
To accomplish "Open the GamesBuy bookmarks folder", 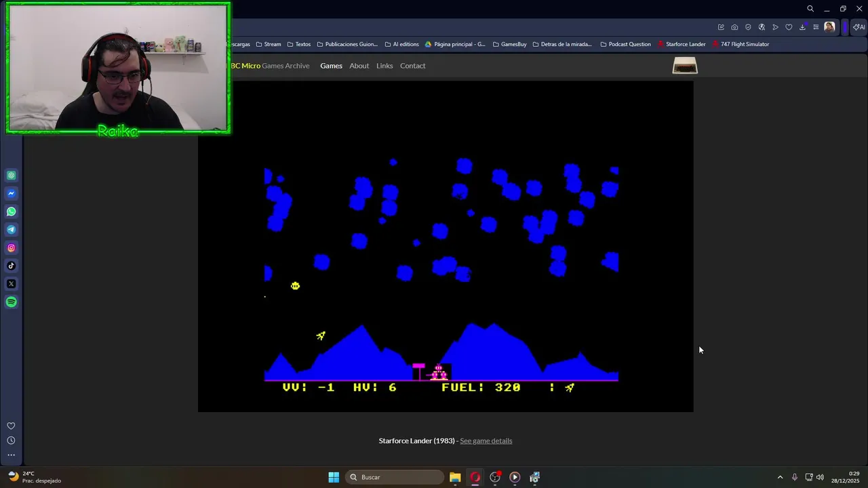I will (x=509, y=44).
